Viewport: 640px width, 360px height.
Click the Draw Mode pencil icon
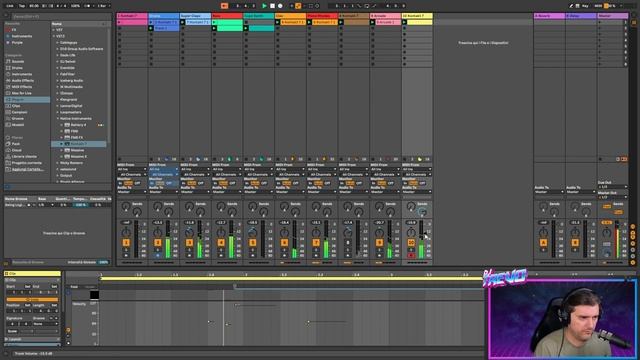point(571,6)
